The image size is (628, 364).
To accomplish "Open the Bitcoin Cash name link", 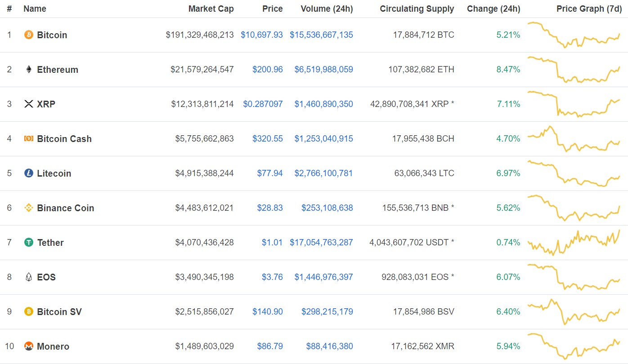I will [64, 138].
